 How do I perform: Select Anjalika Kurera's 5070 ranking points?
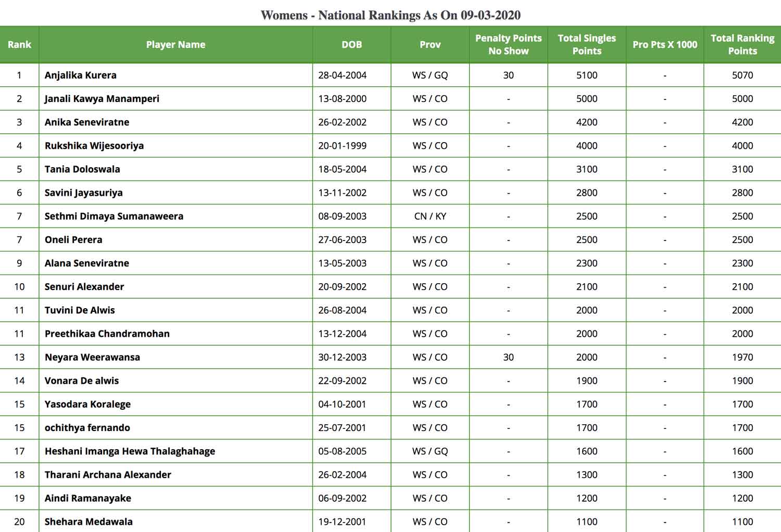742,75
